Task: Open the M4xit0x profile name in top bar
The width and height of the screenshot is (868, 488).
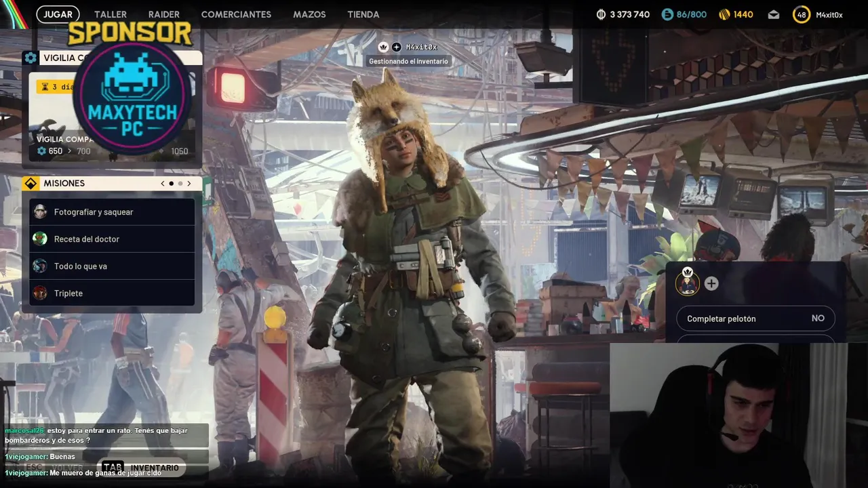Action: coord(829,14)
